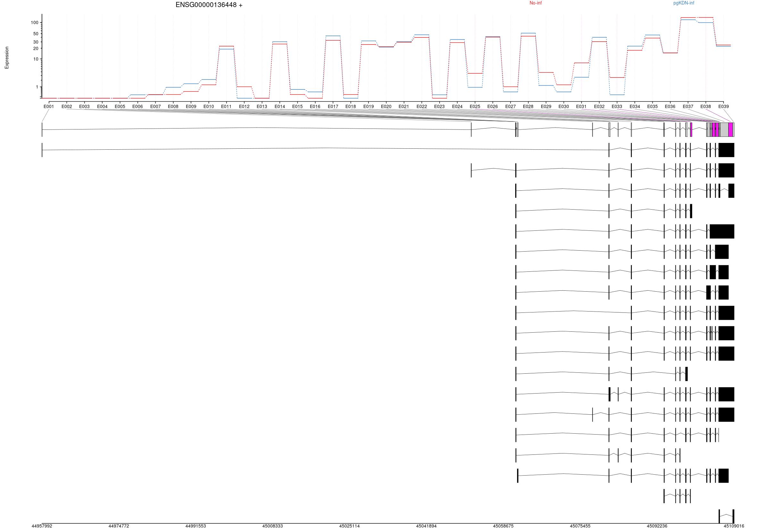Click genomic coordinate 45041894

coord(426,526)
